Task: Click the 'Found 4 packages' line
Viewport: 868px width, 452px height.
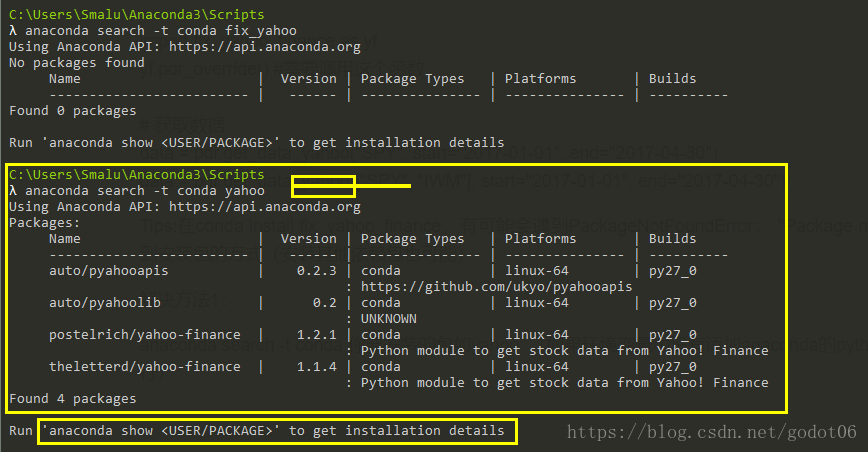Action: pyautogui.click(x=72, y=399)
